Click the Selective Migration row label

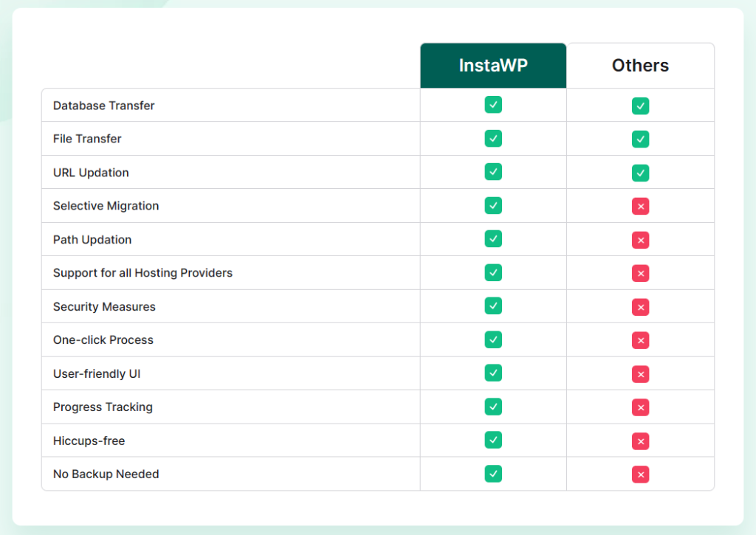pyautogui.click(x=106, y=206)
